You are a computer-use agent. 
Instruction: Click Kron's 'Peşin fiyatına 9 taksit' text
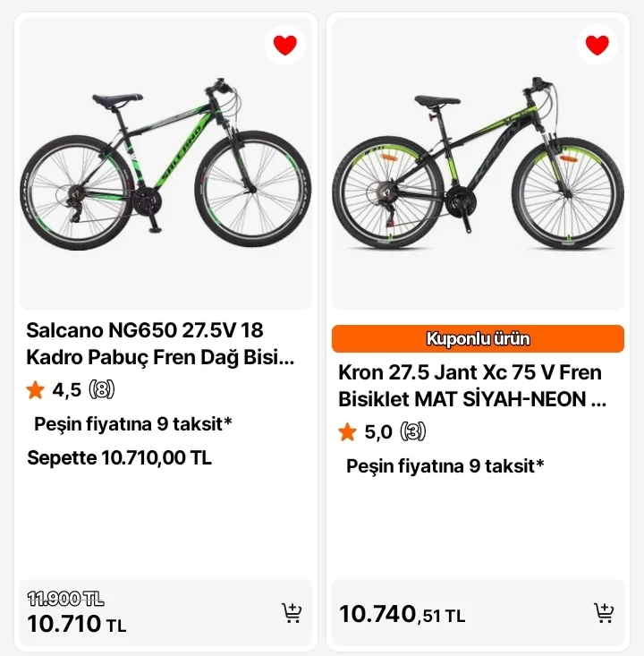(445, 465)
